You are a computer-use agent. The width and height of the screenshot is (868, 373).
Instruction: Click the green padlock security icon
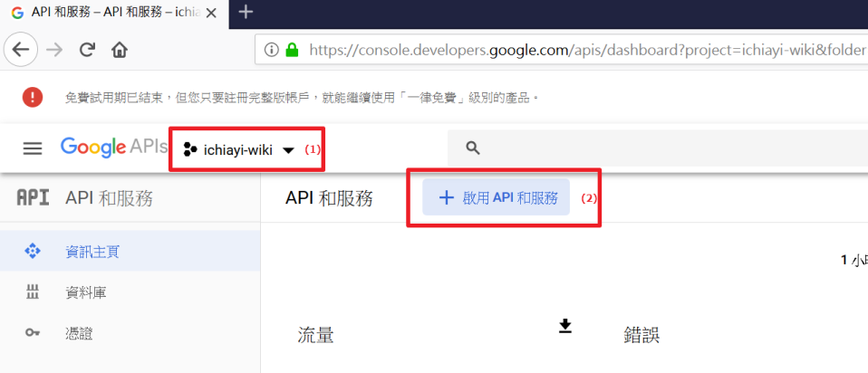(x=291, y=51)
